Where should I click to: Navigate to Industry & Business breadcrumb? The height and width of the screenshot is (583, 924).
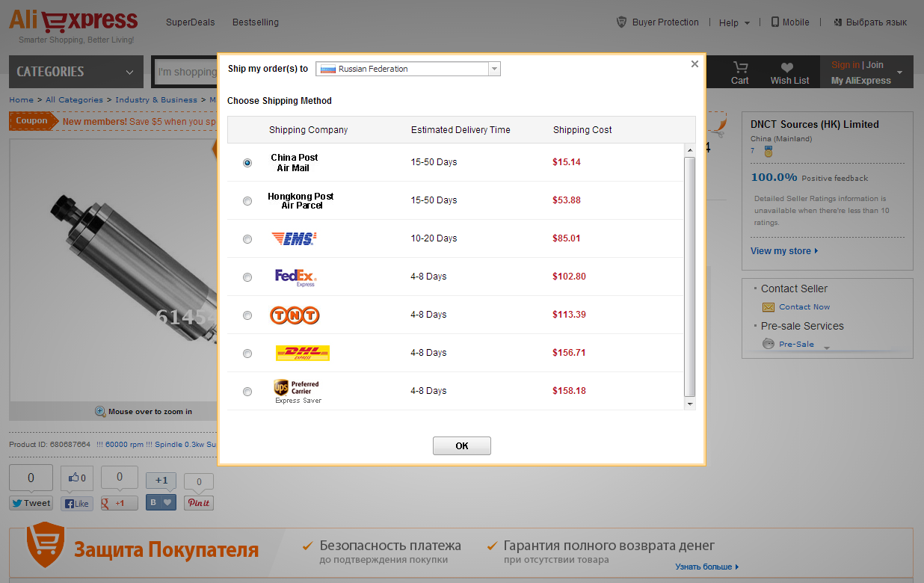156,99
